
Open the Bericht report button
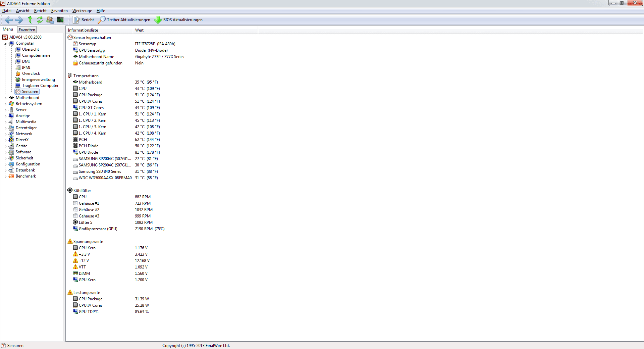pyautogui.click(x=84, y=20)
